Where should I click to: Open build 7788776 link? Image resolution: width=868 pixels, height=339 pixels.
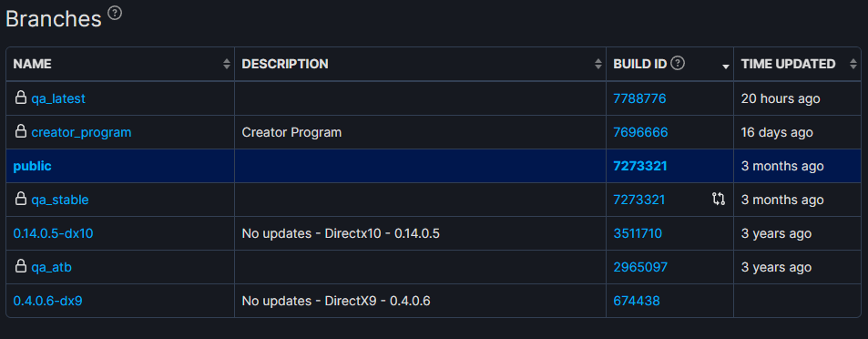(639, 98)
